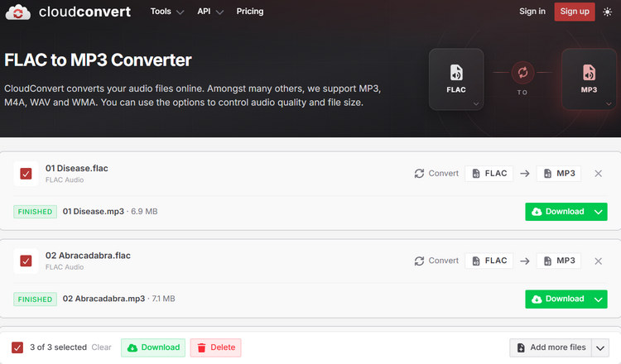Click Convert icon for 01 Disease.flac
The width and height of the screenshot is (621, 364).
[x=419, y=173]
